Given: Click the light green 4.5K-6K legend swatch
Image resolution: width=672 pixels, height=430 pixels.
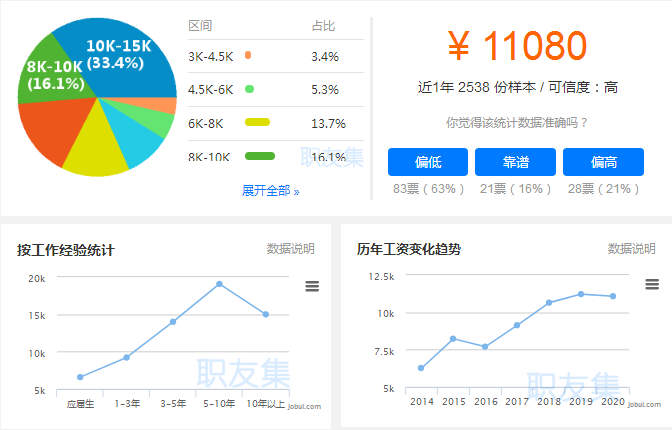Looking at the screenshot, I should click(x=249, y=89).
